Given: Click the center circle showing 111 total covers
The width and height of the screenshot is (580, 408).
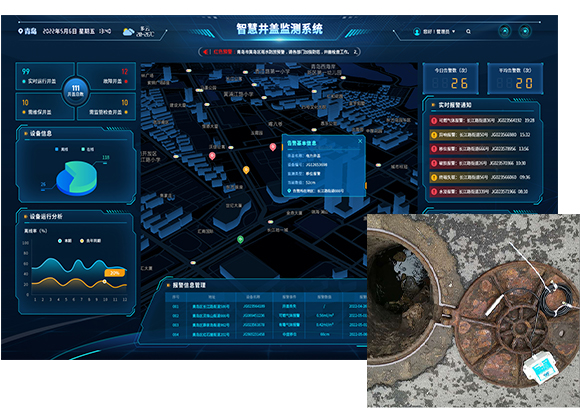Looking at the screenshot, I should point(75,91).
